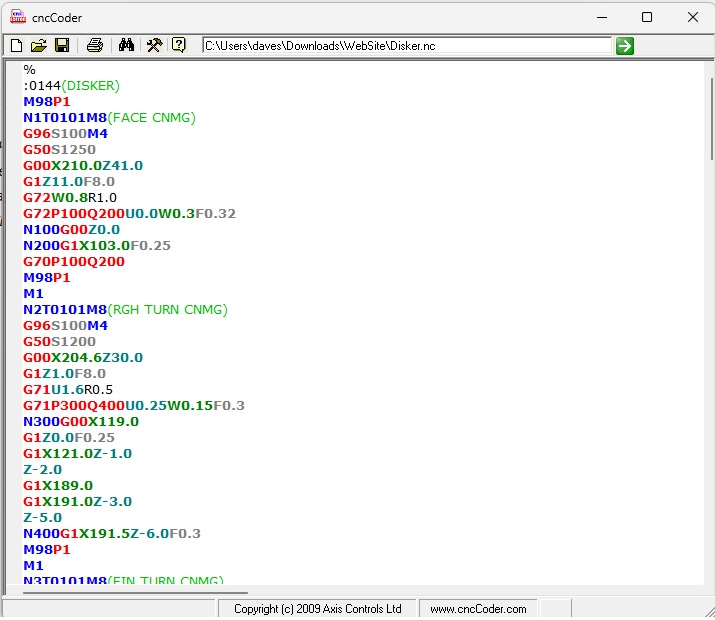Click into the file path field
715x620 pixels.
click(405, 45)
